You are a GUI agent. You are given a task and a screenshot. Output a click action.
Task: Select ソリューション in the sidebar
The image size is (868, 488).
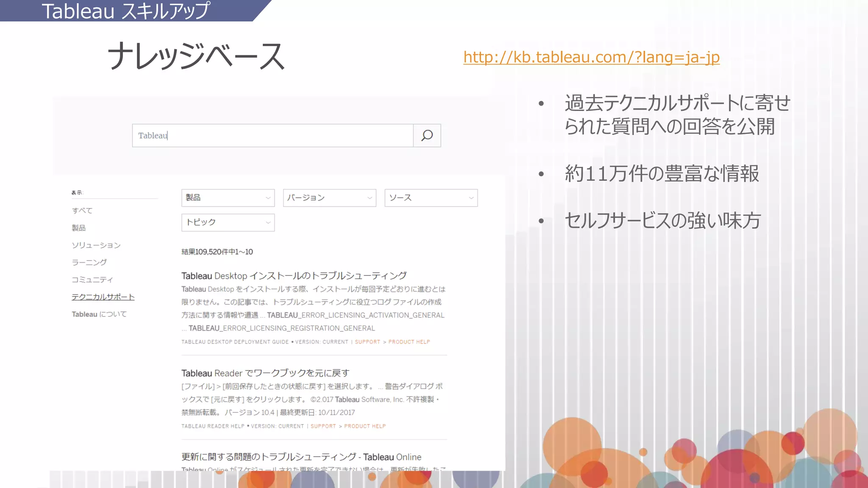click(x=96, y=245)
